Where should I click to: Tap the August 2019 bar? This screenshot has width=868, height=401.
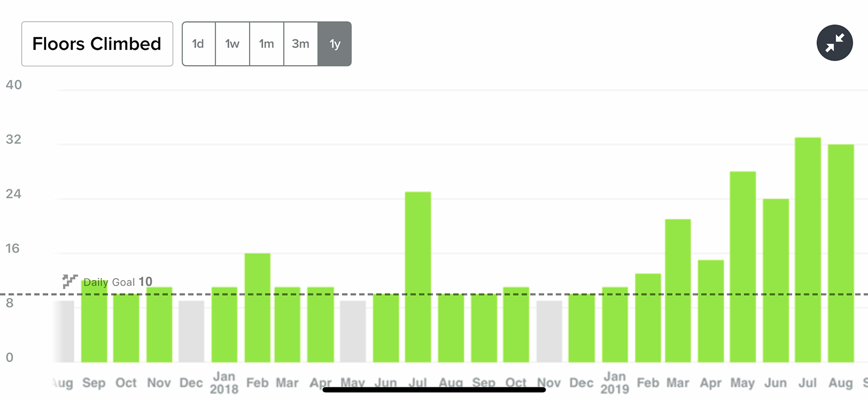pyautogui.click(x=840, y=253)
